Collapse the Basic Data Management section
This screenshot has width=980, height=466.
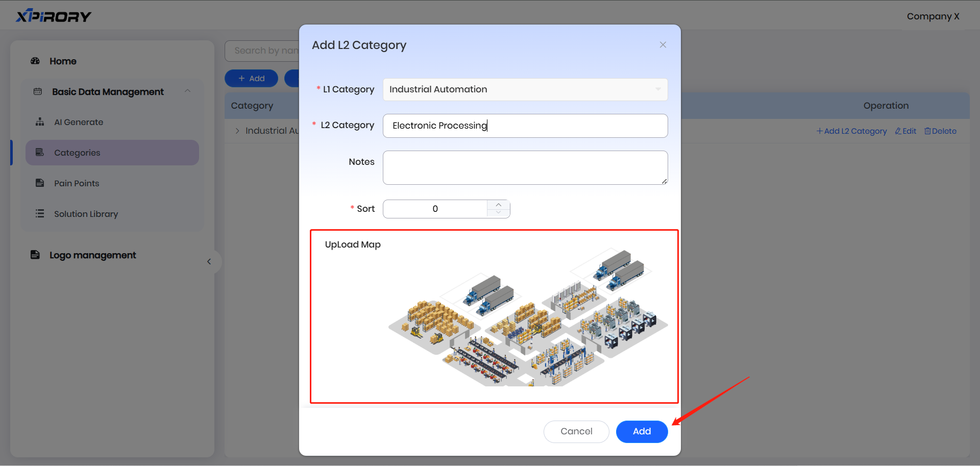pos(187,91)
